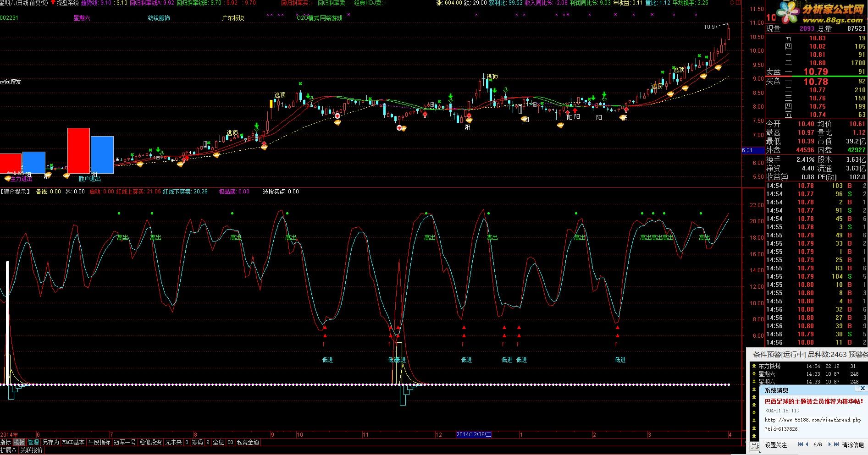Click buy price 10.78 in order book
Image resolution: width=868 pixels, height=455 pixels.
pos(816,82)
